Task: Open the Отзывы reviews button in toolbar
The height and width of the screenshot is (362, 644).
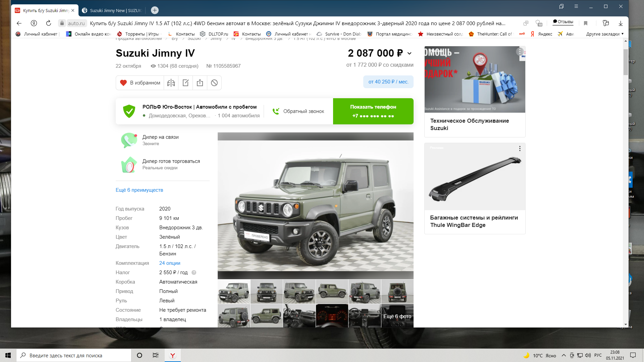Action: coord(563,22)
